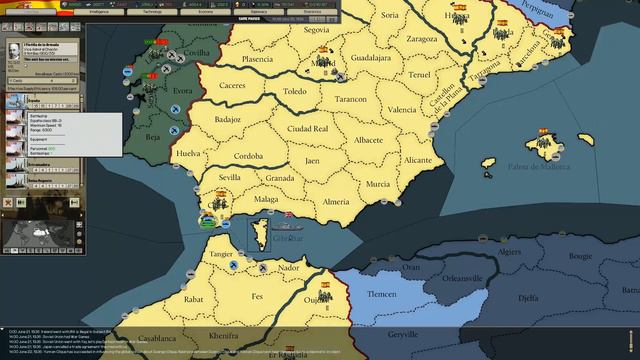Select the Fes province
Screen dimensions: 640x360
click(257, 297)
